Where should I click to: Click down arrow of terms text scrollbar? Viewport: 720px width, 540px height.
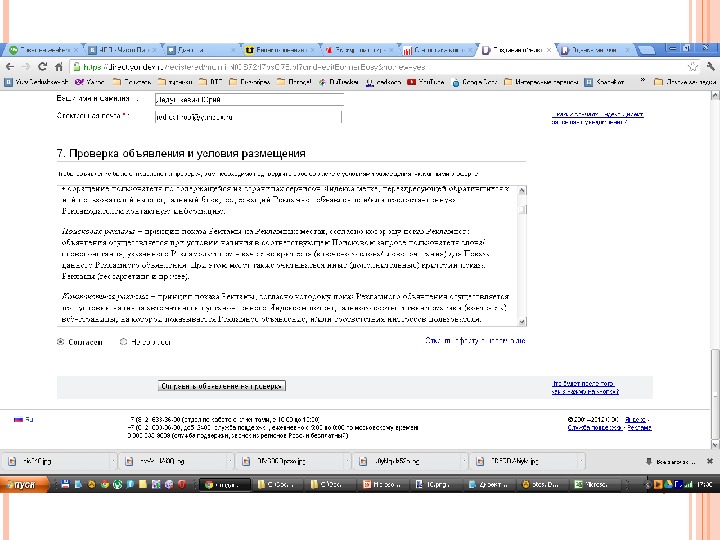tap(522, 321)
